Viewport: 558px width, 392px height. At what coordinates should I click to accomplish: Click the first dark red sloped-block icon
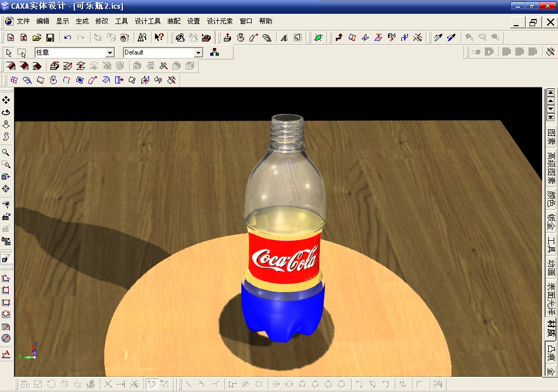click(11, 66)
